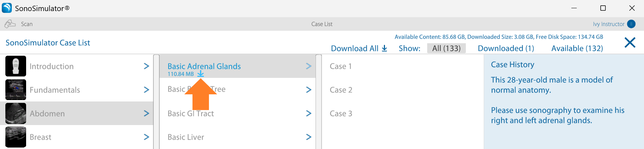The width and height of the screenshot is (644, 149).
Task: Maximize the SonoSimulator window
Action: click(x=603, y=8)
